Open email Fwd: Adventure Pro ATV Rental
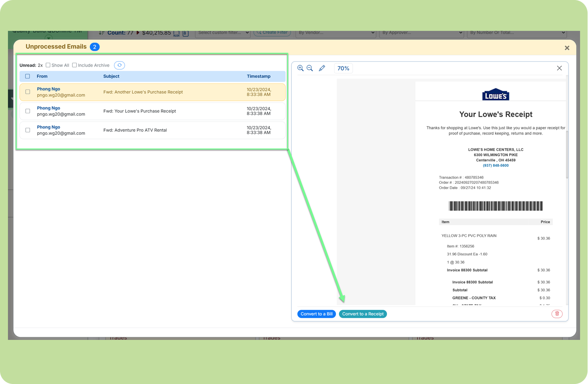Screen dimensions: 588x384 [153, 130]
